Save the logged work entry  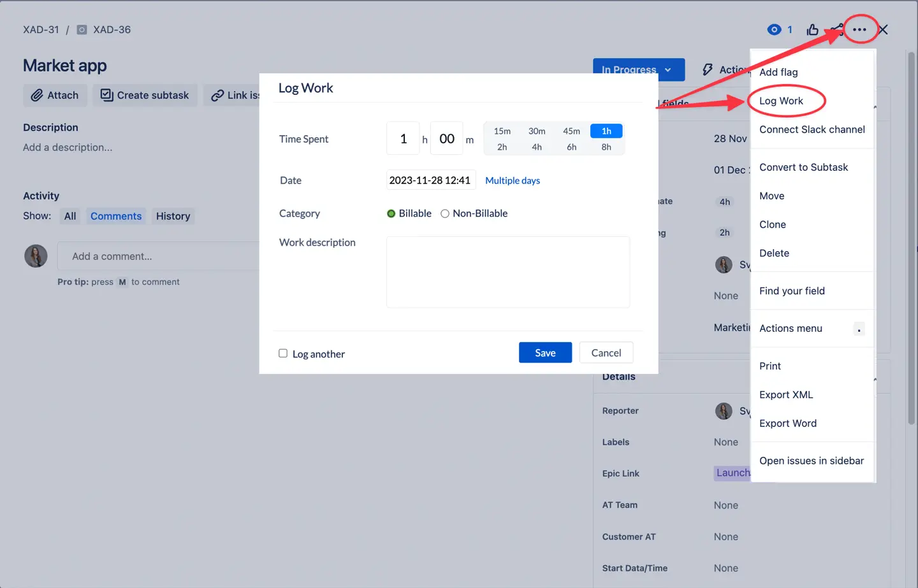click(545, 352)
